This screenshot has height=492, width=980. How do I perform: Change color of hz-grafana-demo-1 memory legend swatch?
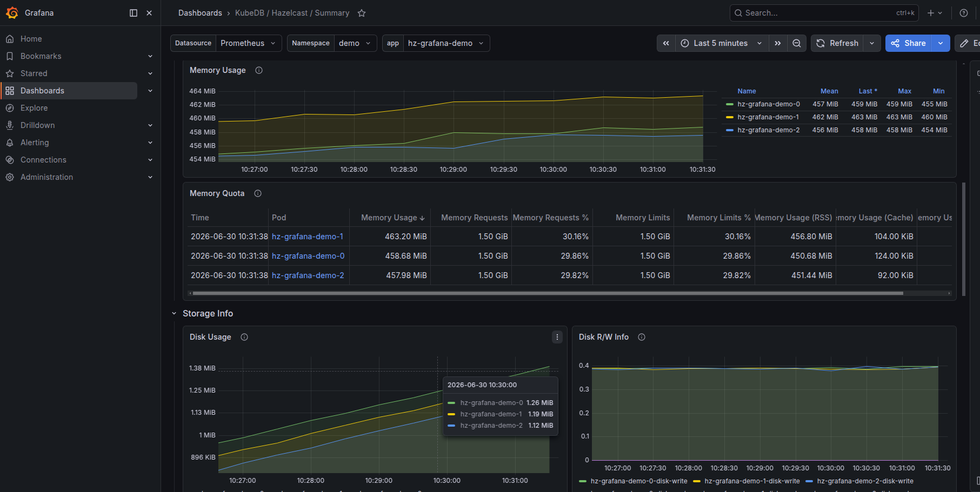tap(730, 117)
